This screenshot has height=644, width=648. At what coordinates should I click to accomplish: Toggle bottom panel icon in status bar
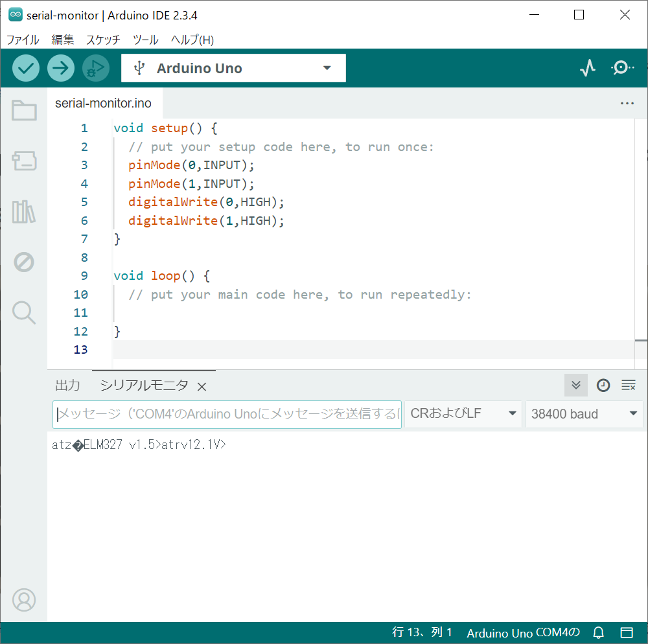pyautogui.click(x=627, y=632)
